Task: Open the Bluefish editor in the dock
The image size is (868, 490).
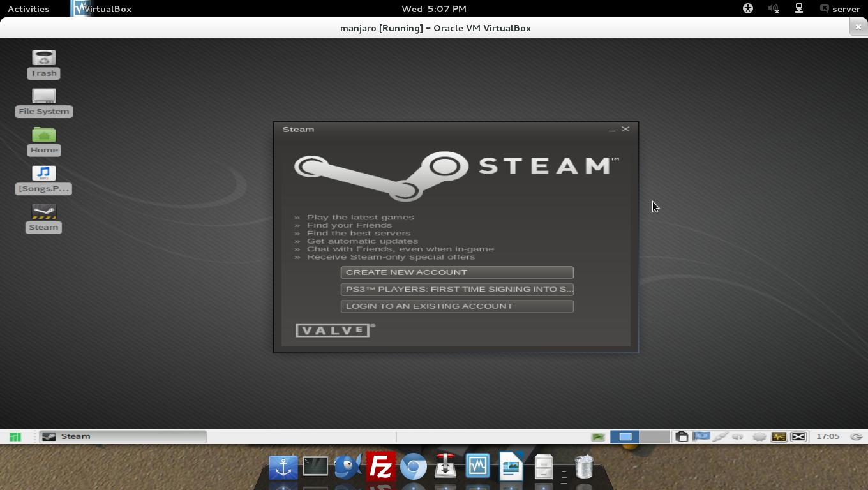Action: 347,467
